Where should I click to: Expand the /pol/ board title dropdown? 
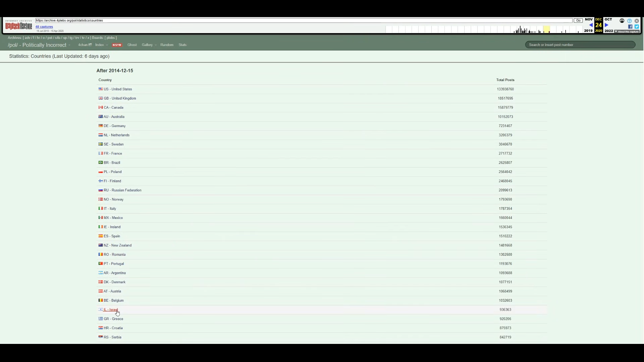(x=69, y=45)
